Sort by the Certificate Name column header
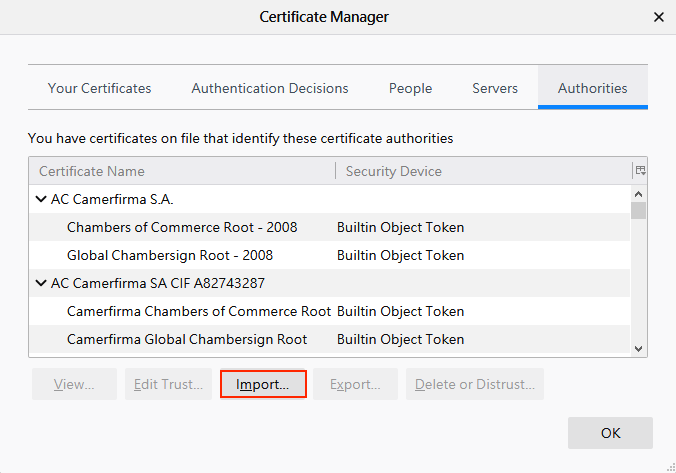Viewport: 676px width, 473px height. click(x=180, y=171)
